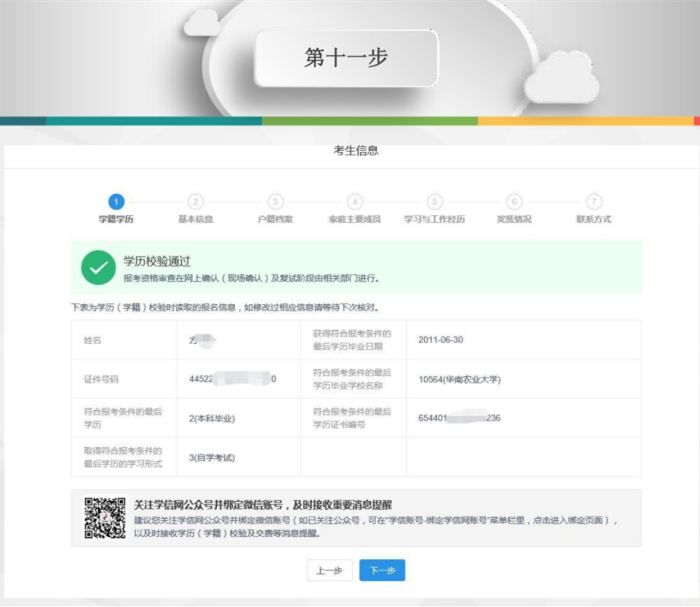Click the 3(自学考试) study form cell
Viewport: 700px width, 607px height.
pyautogui.click(x=212, y=457)
